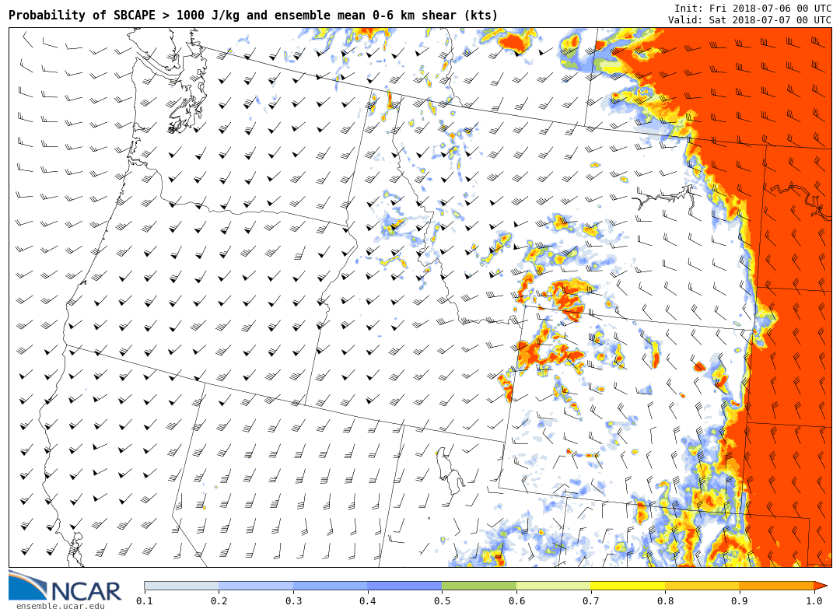Click the 0.9–1.0 colorbar segment
Viewport: 840px width, 616px height.
[x=777, y=586]
